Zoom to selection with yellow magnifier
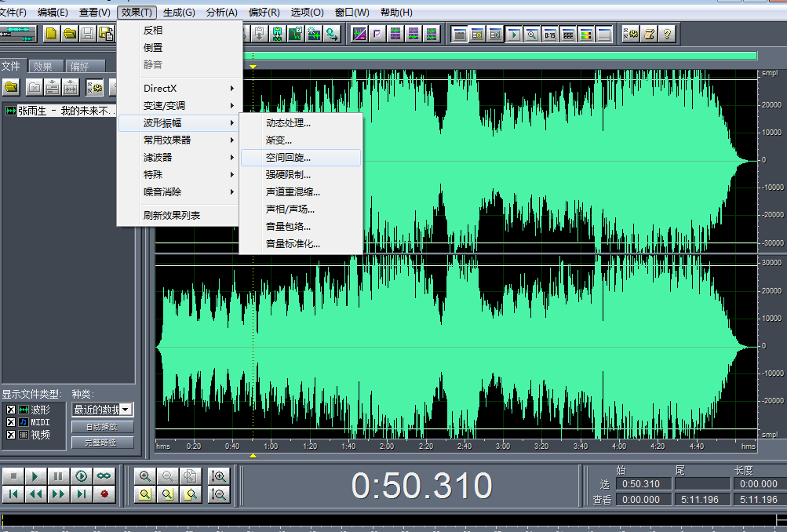The height and width of the screenshot is (532, 787). tap(145, 494)
